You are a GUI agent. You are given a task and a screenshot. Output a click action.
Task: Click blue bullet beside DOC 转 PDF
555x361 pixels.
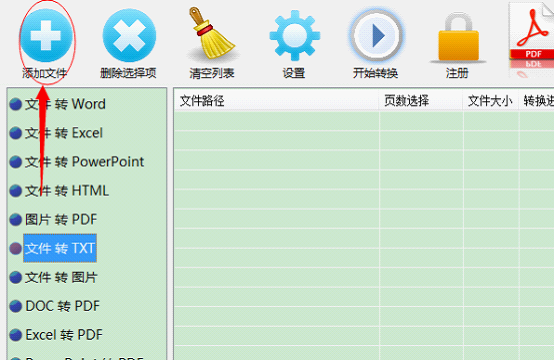[x=16, y=306]
